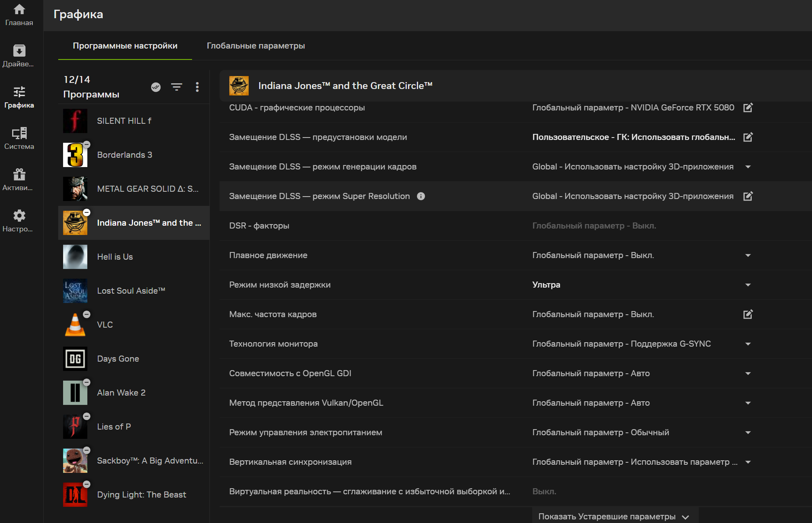Edit the CUDA графические процессоры setting
The height and width of the screenshot is (523, 812).
pos(748,108)
